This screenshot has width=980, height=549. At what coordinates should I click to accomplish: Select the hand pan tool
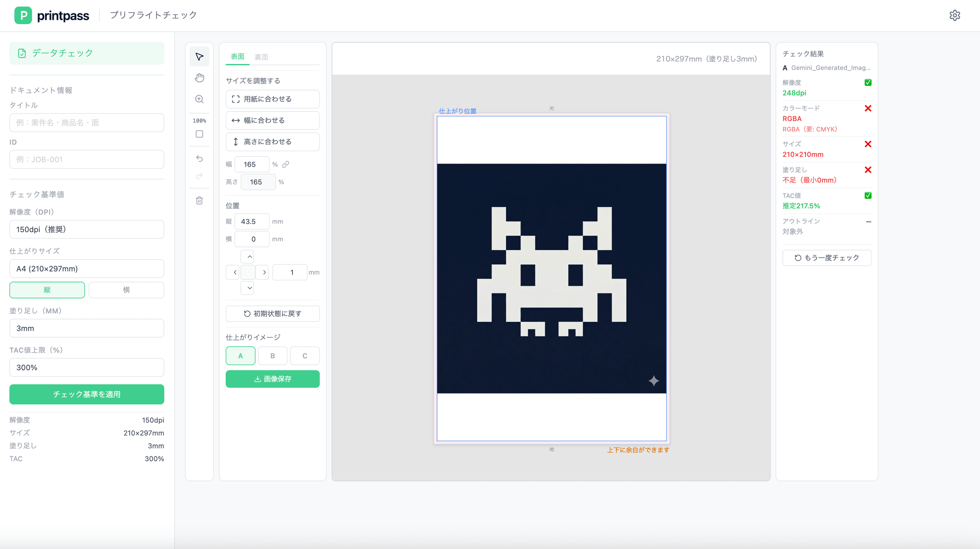(199, 78)
